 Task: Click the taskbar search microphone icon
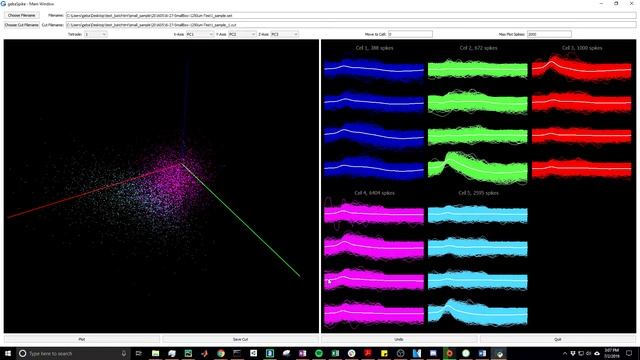click(124, 353)
